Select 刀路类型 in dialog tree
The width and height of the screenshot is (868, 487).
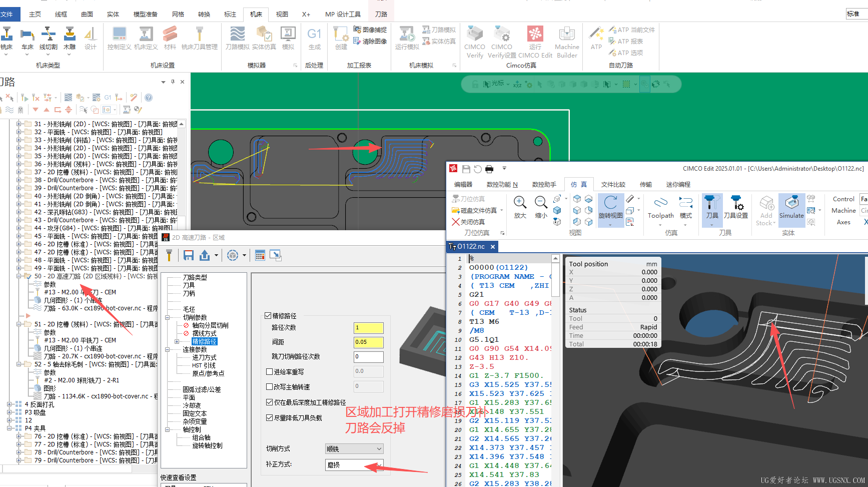(195, 277)
